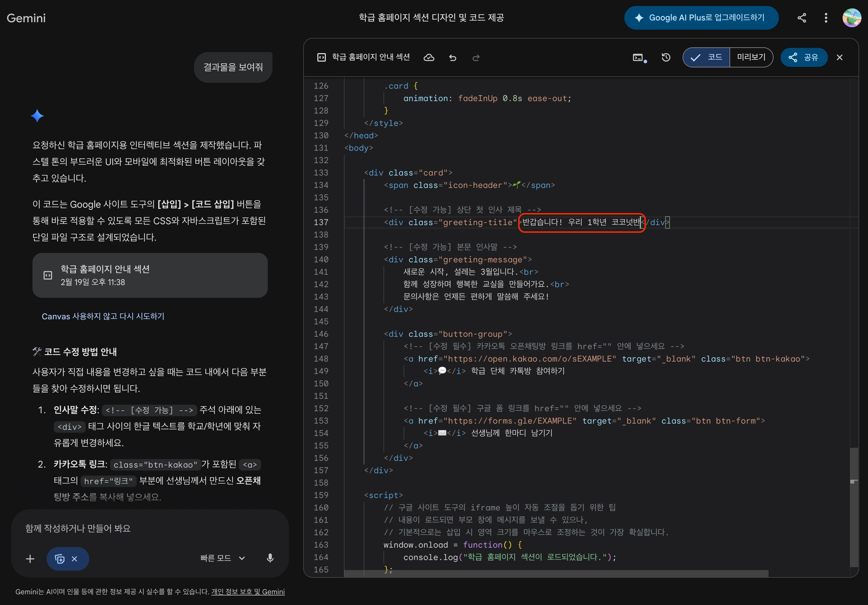This screenshot has width=868, height=605.
Task: Click the microphone voice input icon
Action: tap(270, 558)
